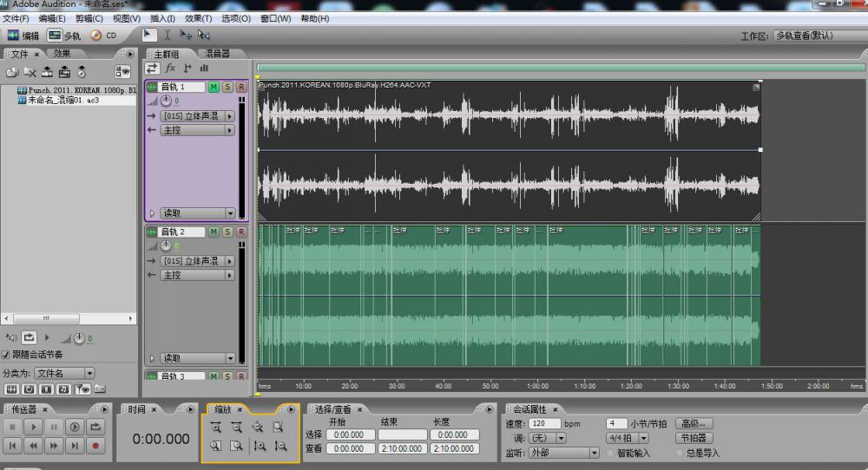Image resolution: width=868 pixels, height=470 pixels.
Task: Arm Record (R) on 音轨 2
Action: click(x=241, y=232)
